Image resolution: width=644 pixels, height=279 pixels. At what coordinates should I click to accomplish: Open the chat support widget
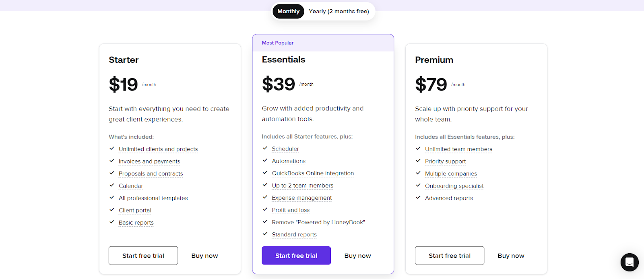click(629, 262)
